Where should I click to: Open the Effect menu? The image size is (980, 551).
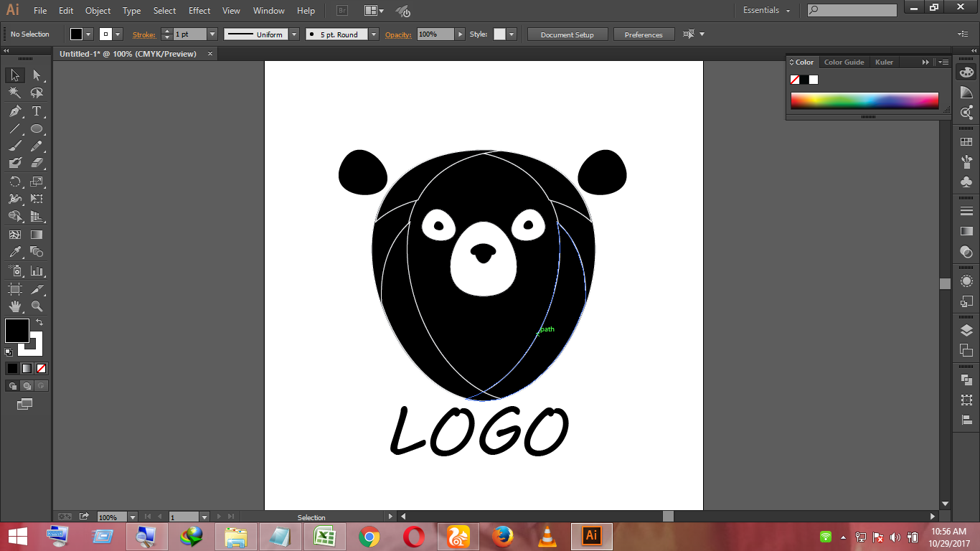(199, 11)
